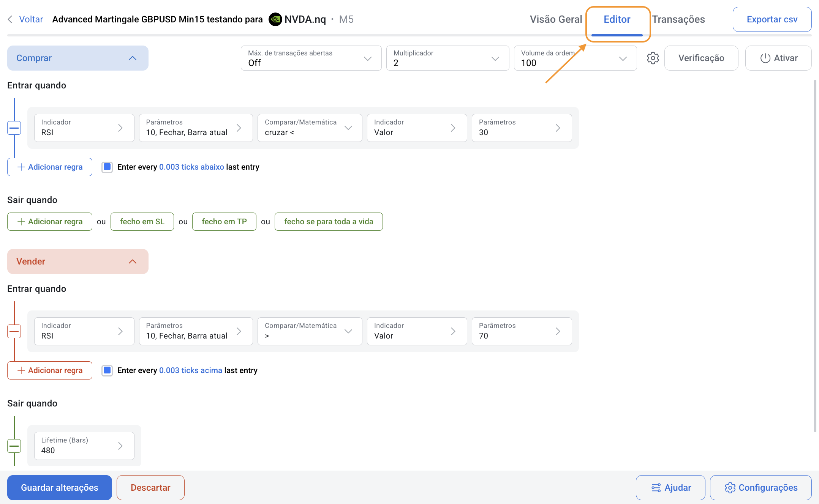Collapse the Vender section
819x504 pixels.
pos(132,261)
